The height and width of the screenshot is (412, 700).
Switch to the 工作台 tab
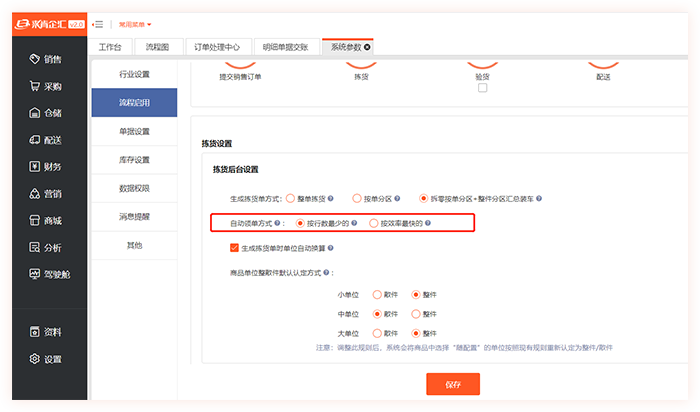(x=110, y=47)
